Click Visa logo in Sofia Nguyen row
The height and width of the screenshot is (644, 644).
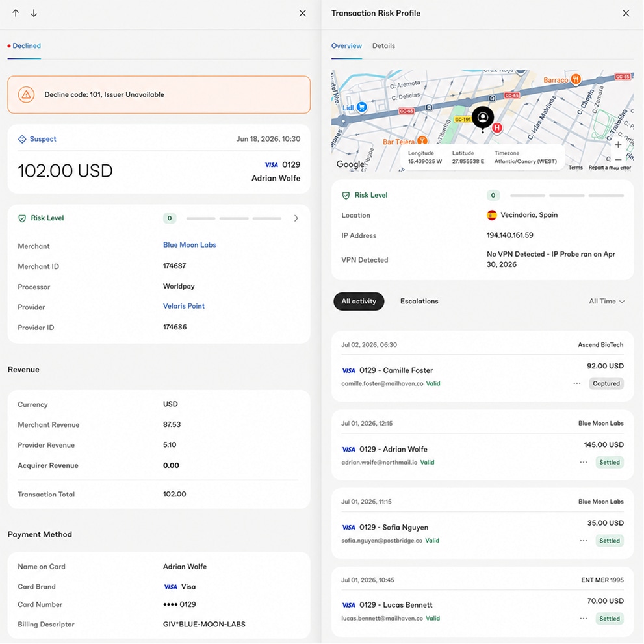click(x=349, y=528)
